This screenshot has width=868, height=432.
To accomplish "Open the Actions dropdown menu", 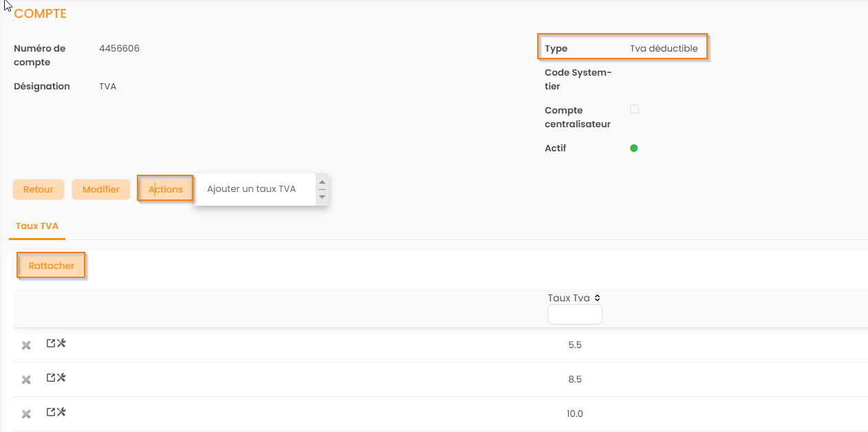I will (x=165, y=189).
